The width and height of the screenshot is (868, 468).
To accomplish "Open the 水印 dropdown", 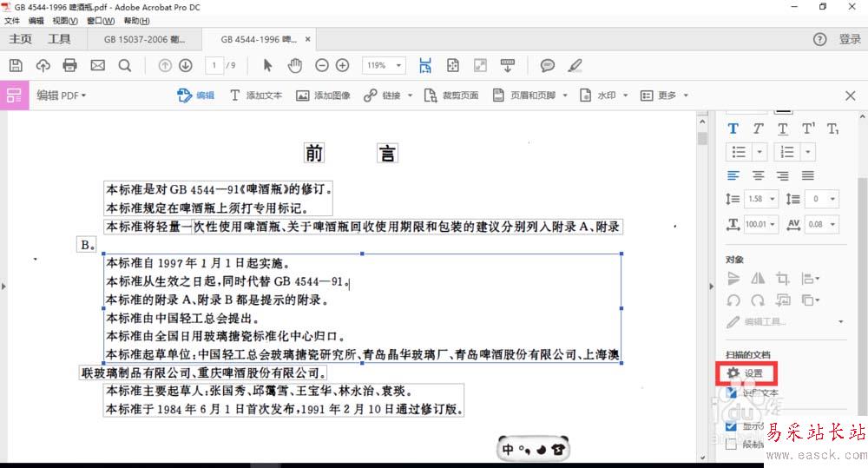I will pyautogui.click(x=626, y=96).
